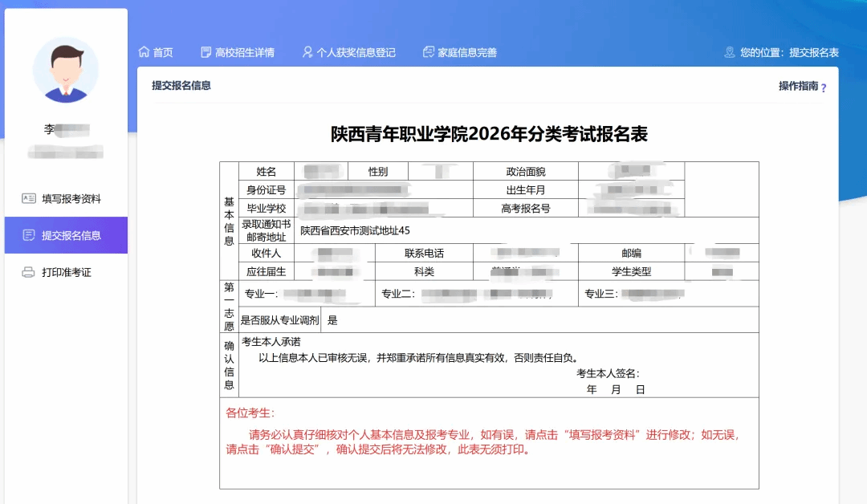Click the user avatar picture
The image size is (867, 504).
pos(66,71)
